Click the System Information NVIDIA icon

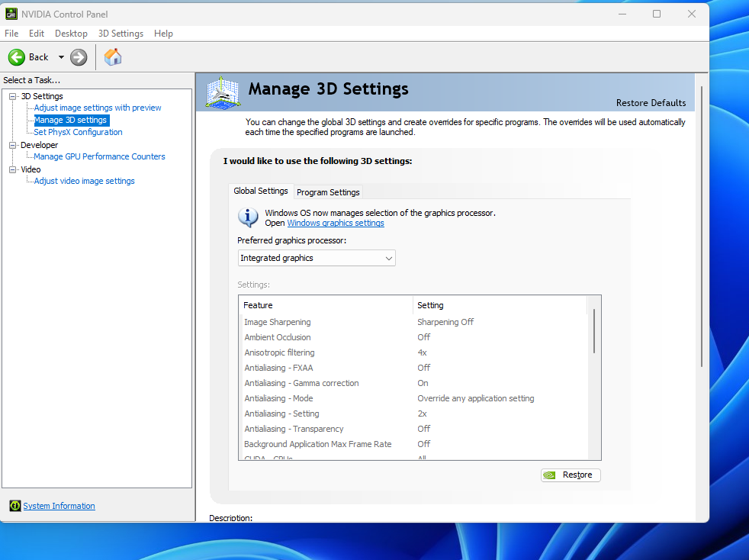point(14,506)
